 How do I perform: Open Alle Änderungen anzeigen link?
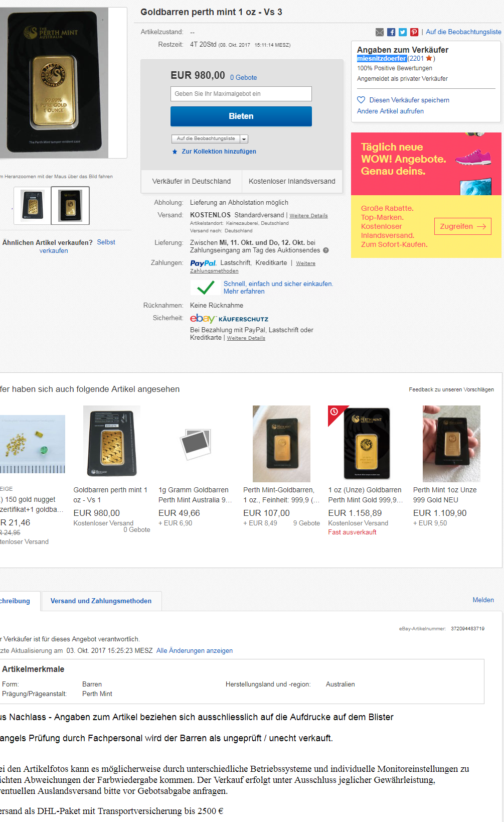[x=195, y=651]
